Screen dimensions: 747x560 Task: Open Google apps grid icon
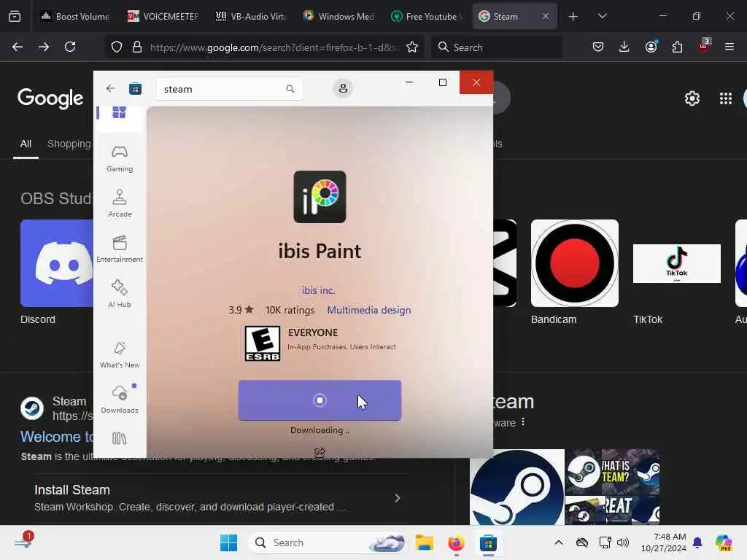pyautogui.click(x=726, y=98)
